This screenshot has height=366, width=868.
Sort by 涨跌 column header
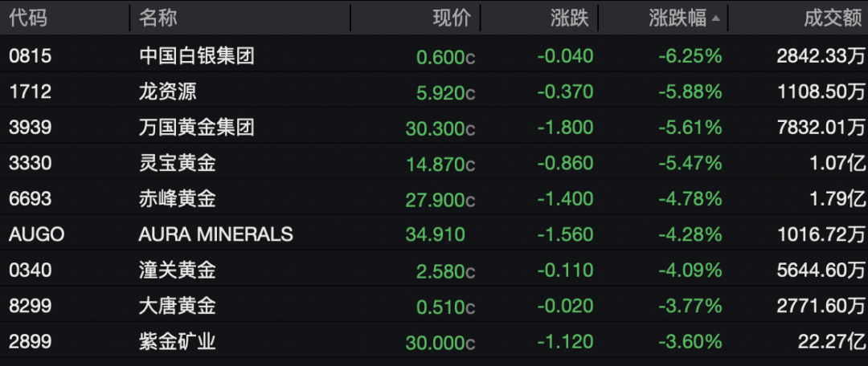[570, 18]
